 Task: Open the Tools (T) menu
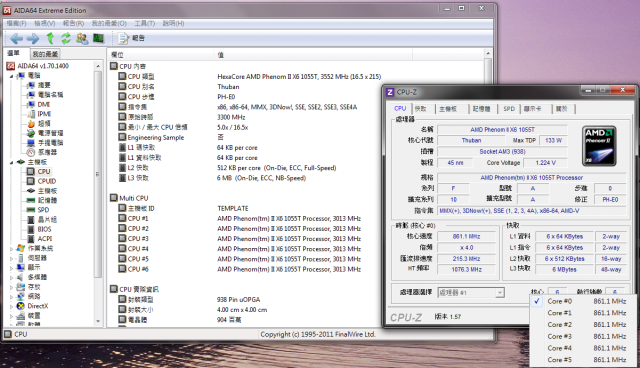[x=144, y=23]
